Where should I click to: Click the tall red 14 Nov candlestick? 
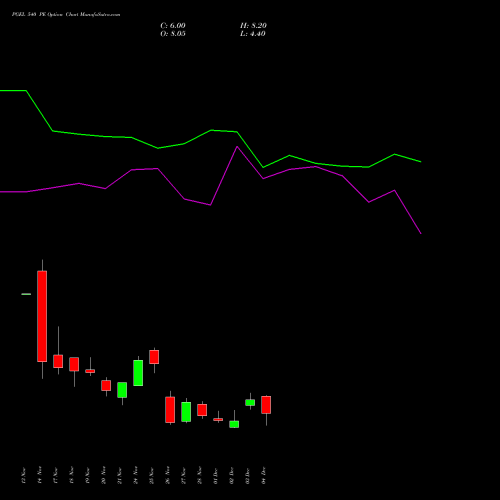(x=42, y=316)
